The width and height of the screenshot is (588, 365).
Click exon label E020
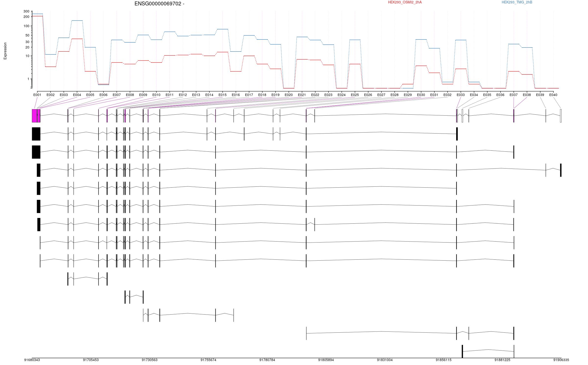click(x=289, y=95)
